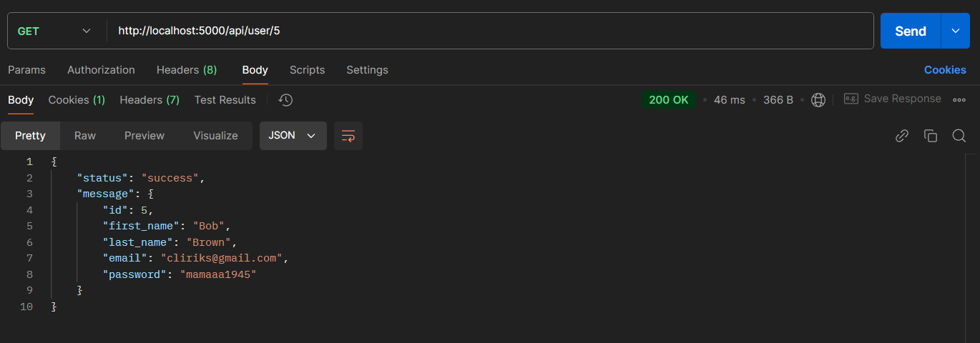Open response history clock icon

coord(285,100)
